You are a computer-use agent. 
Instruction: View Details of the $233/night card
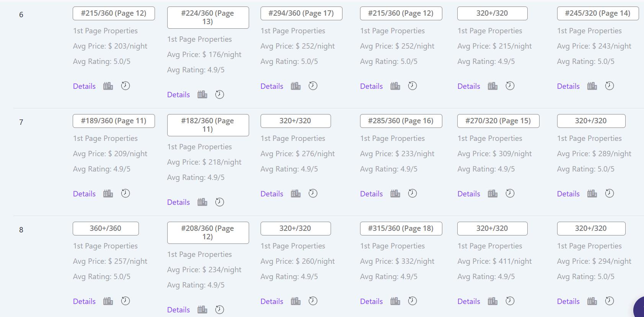click(x=371, y=194)
